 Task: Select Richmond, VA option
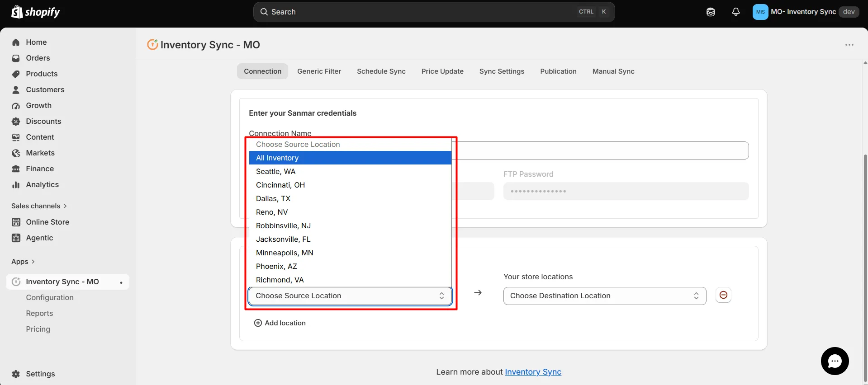(350, 280)
